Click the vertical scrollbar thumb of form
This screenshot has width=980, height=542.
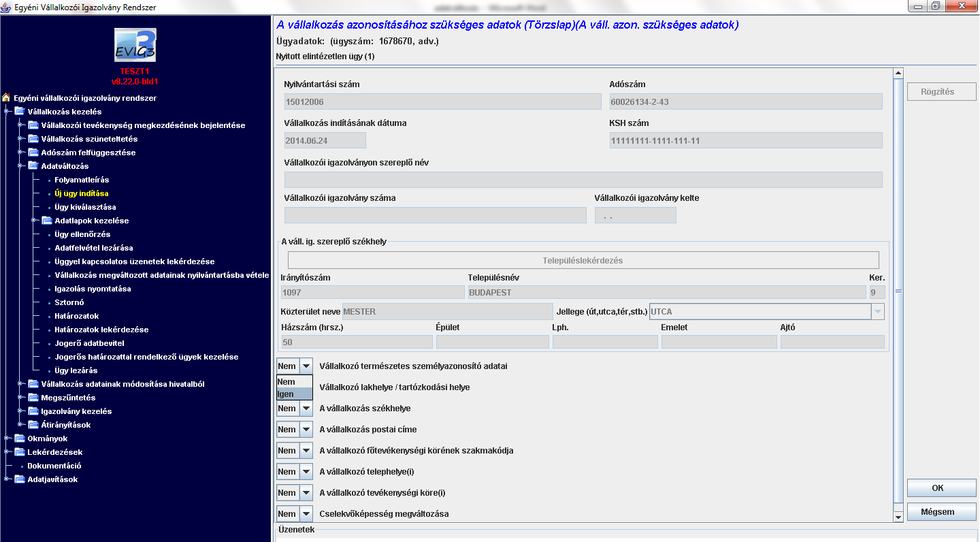tap(898, 291)
